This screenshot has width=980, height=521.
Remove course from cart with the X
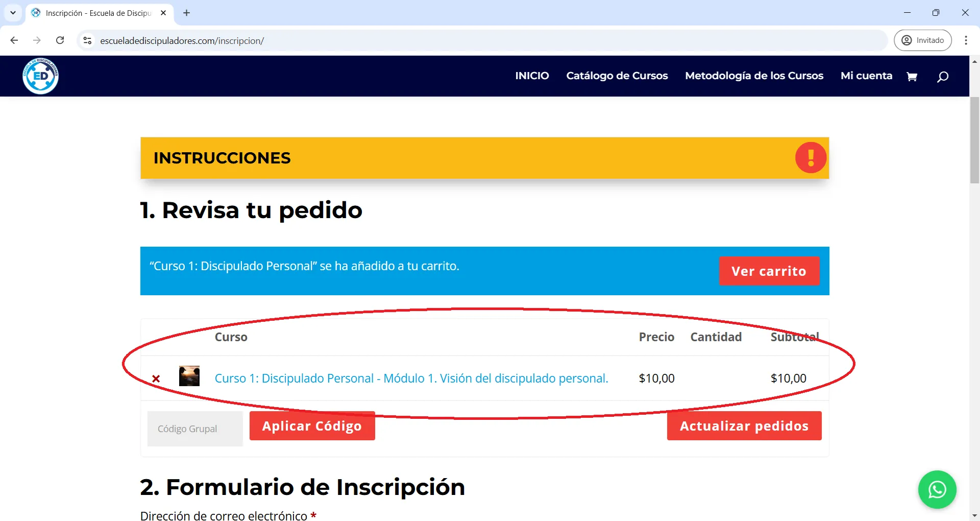pos(156,378)
